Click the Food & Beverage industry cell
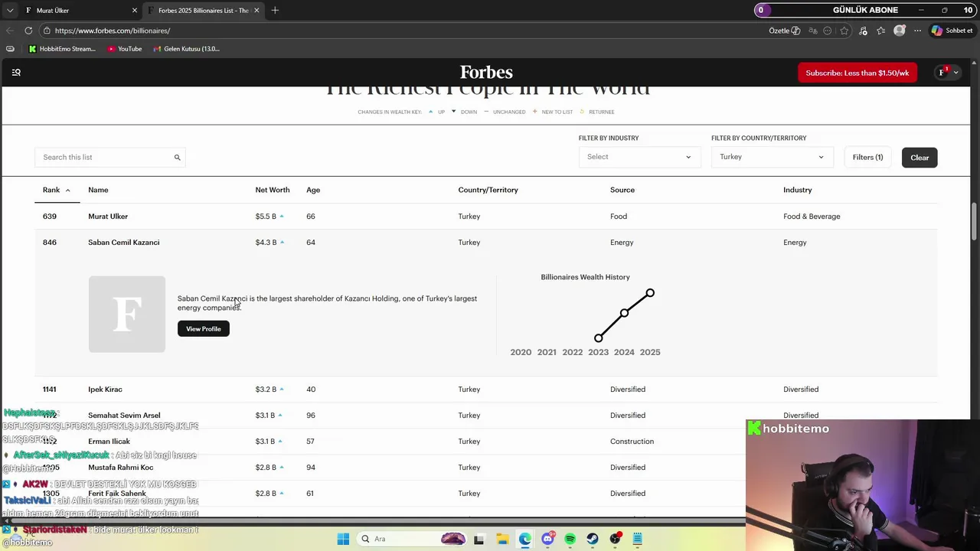 (x=812, y=217)
